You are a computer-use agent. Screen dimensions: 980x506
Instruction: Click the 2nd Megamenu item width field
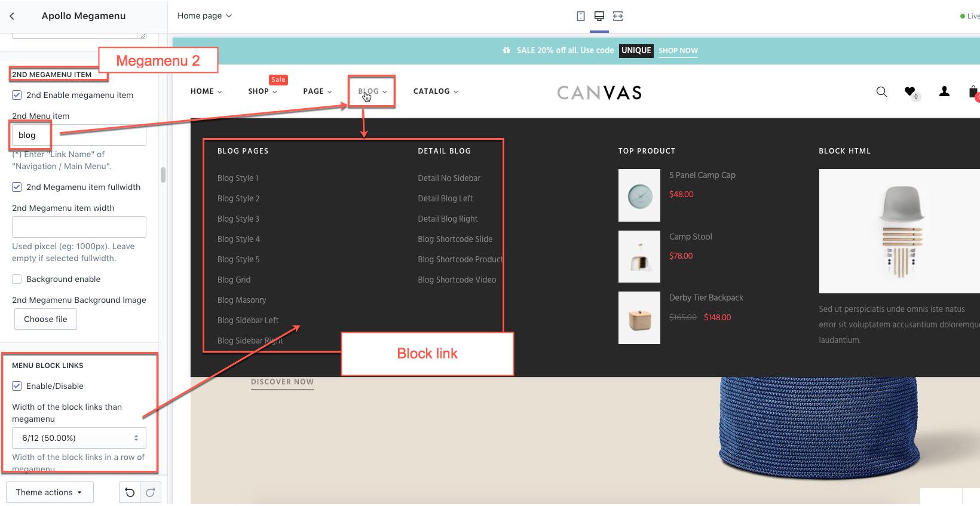coord(79,227)
